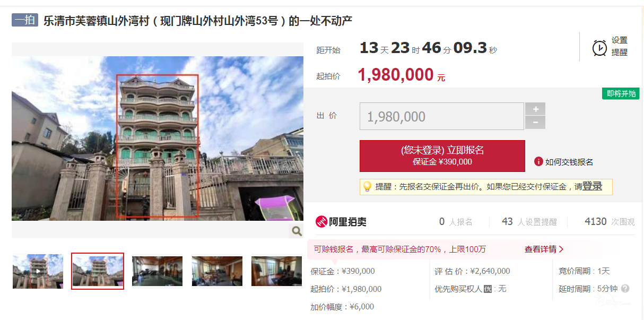Increase bid with the plus button
Screen dimensions: 644x320
[535, 109]
